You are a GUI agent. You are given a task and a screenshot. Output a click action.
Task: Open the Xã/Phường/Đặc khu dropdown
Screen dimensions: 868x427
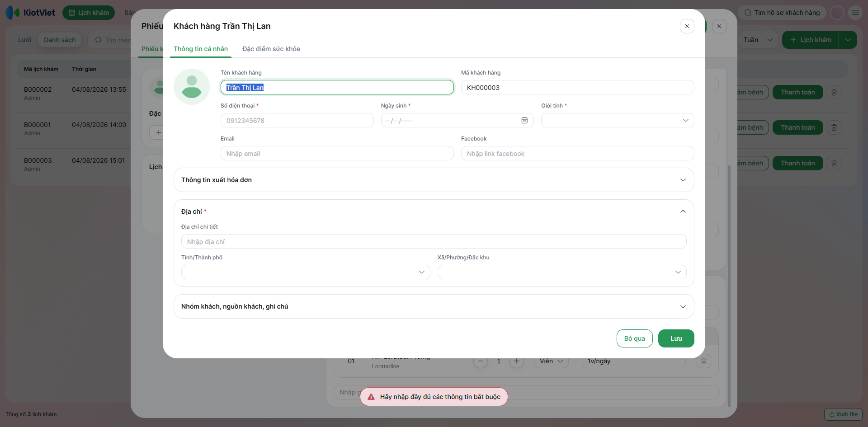(562, 272)
